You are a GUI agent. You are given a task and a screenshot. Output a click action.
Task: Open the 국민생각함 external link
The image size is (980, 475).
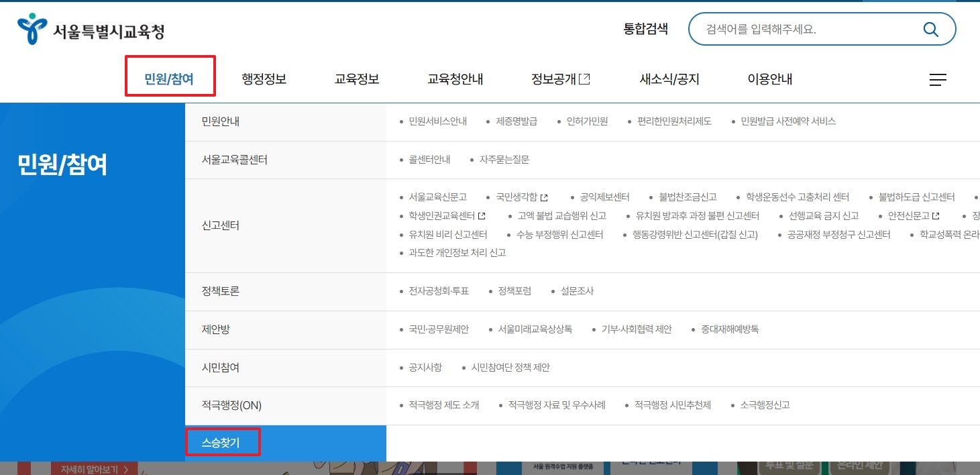pos(522,197)
